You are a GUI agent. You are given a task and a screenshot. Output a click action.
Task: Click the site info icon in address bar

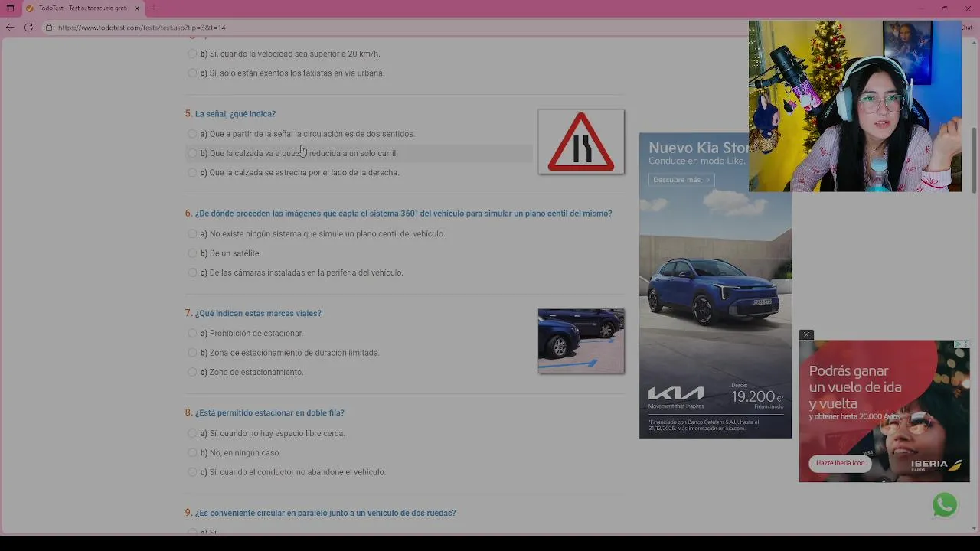pyautogui.click(x=48, y=28)
